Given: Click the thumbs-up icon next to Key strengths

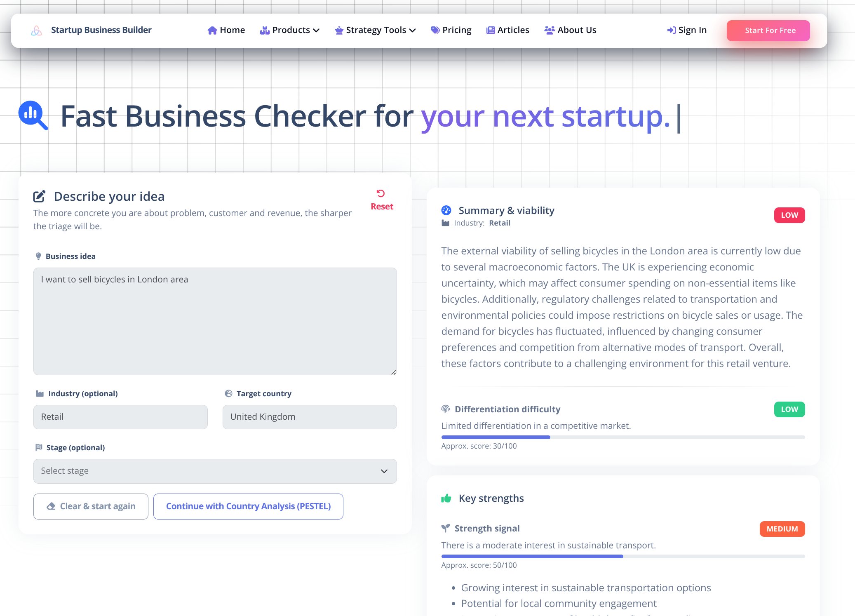Looking at the screenshot, I should (446, 498).
